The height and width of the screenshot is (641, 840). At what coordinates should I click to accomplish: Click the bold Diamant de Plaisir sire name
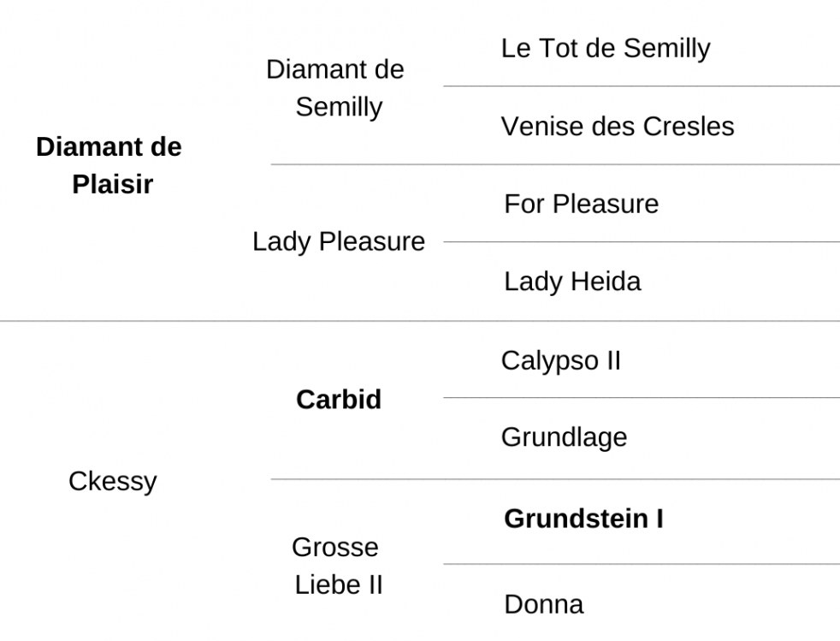coord(109,165)
